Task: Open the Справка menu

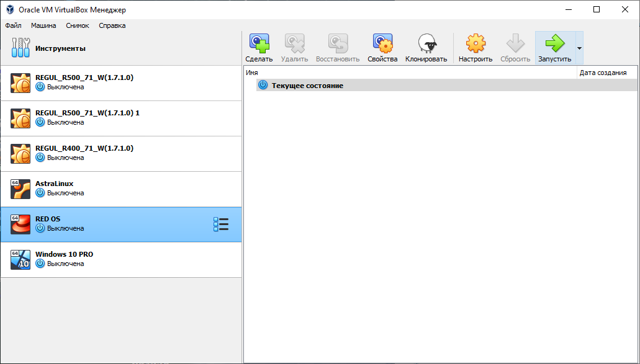Action: (x=112, y=25)
